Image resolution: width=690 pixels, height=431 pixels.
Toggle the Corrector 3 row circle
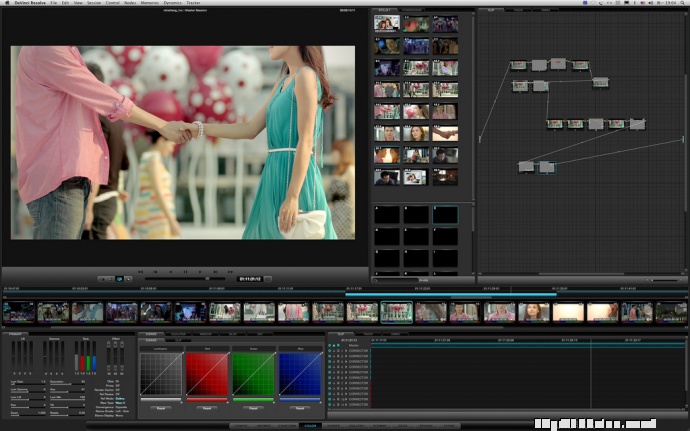330,361
